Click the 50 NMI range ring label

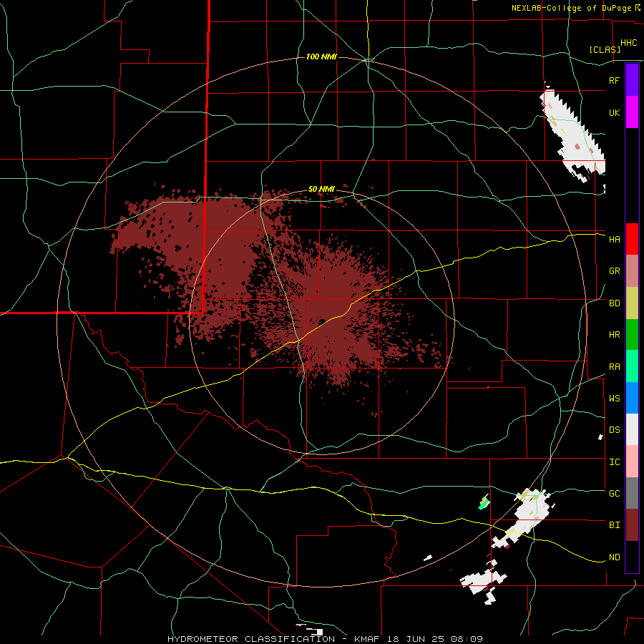point(321,190)
